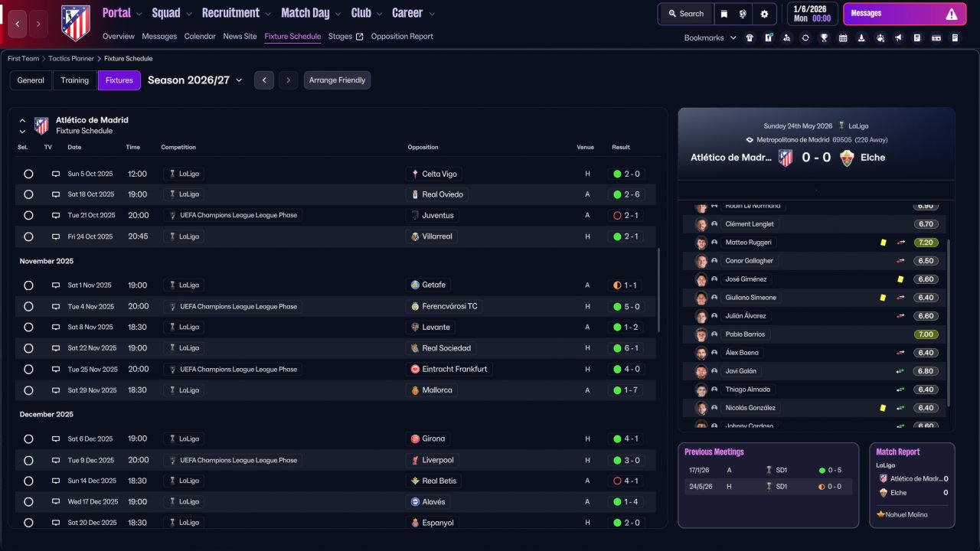
Task: Click the TV icon for Celta Vigo fixture
Action: point(55,174)
